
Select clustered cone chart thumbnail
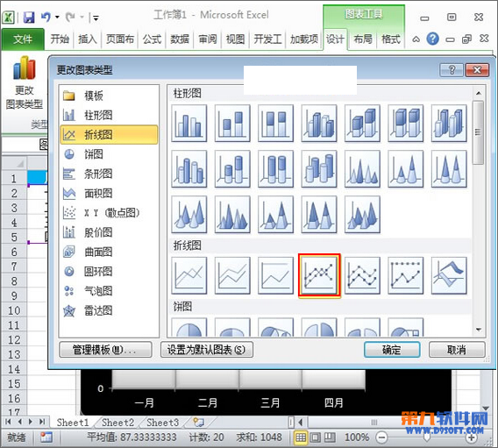point(362,169)
